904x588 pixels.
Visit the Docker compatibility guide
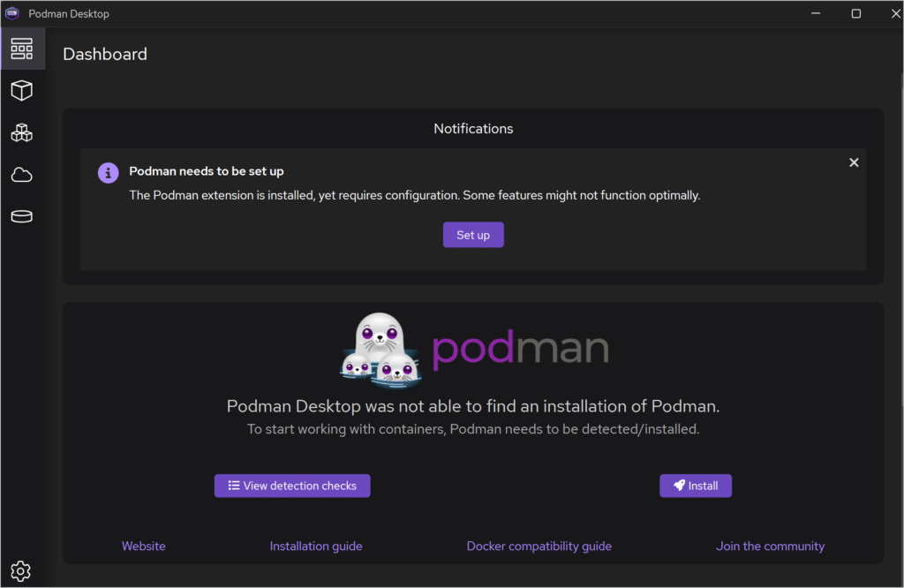[x=539, y=546]
